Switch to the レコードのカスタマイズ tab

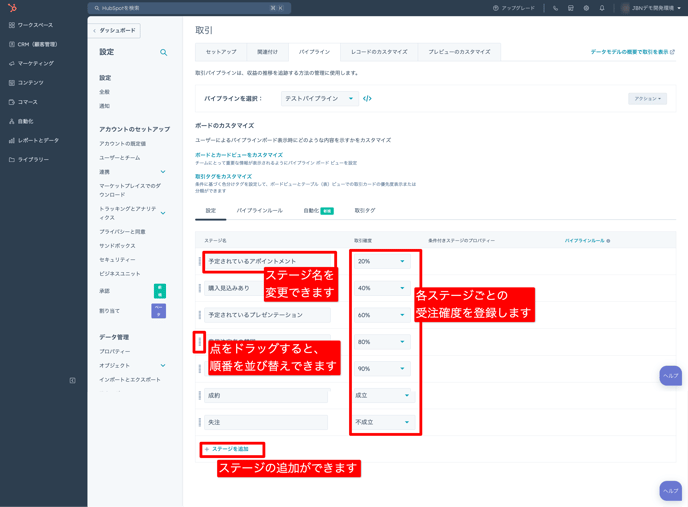point(379,52)
